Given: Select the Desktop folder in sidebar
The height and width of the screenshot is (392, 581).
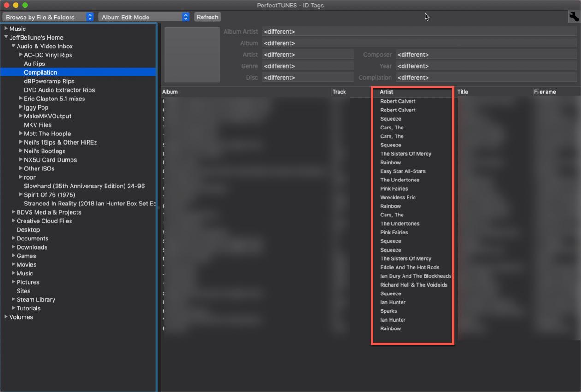Looking at the screenshot, I should coord(28,229).
